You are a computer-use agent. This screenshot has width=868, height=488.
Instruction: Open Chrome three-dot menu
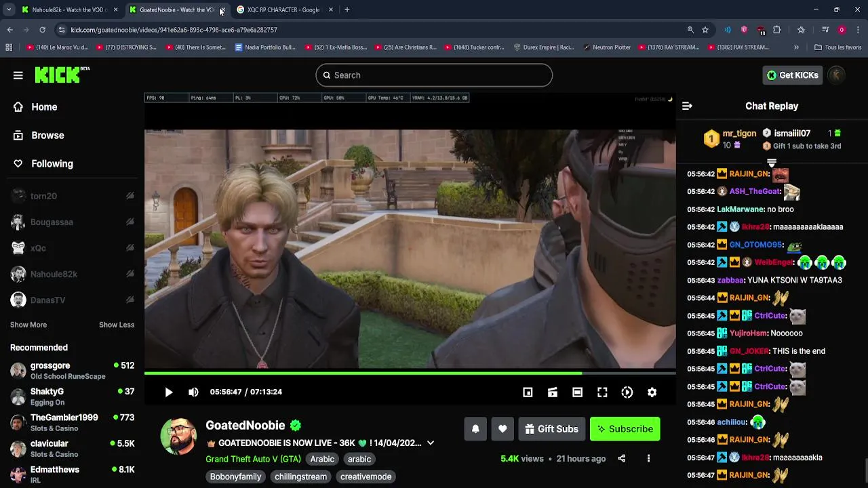coord(858,30)
